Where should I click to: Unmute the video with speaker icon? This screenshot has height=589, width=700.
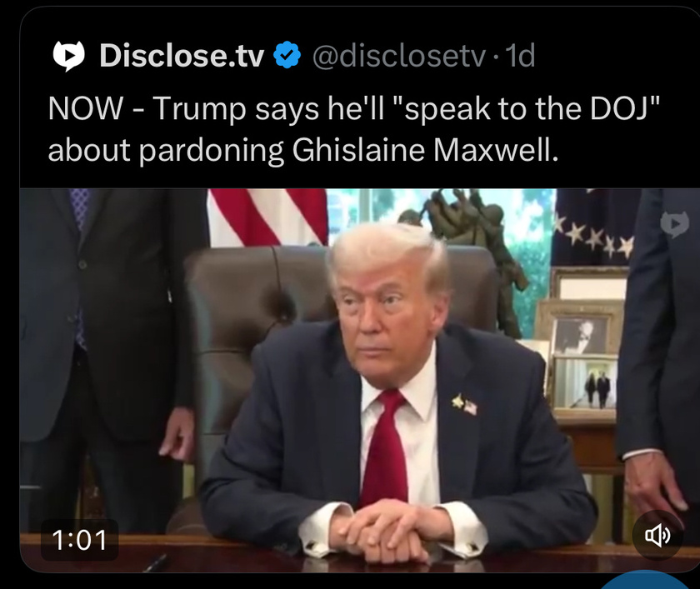[x=657, y=536]
